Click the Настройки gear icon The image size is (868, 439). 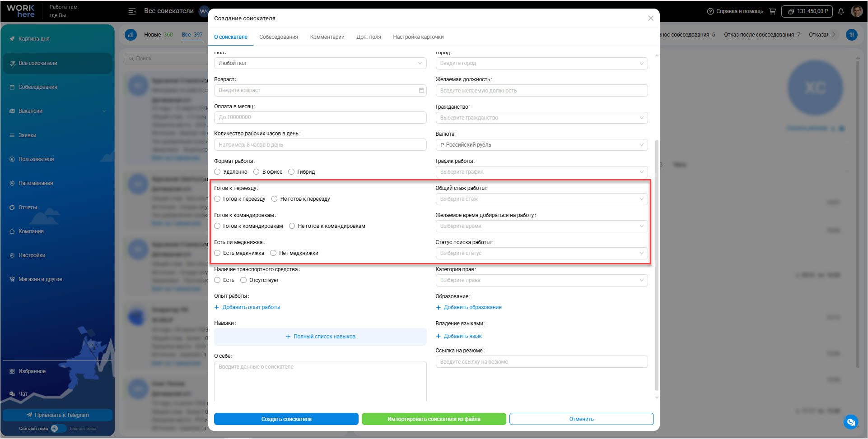[12, 255]
